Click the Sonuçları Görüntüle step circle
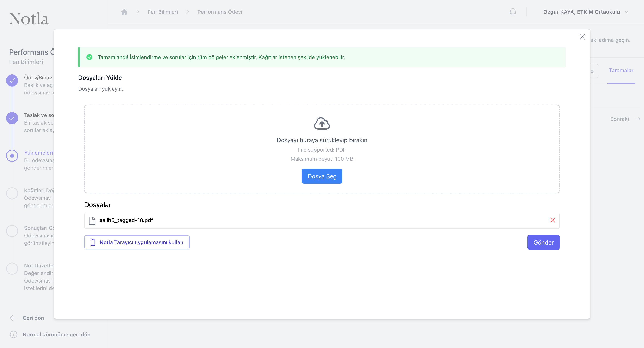The image size is (644, 348). click(x=12, y=231)
